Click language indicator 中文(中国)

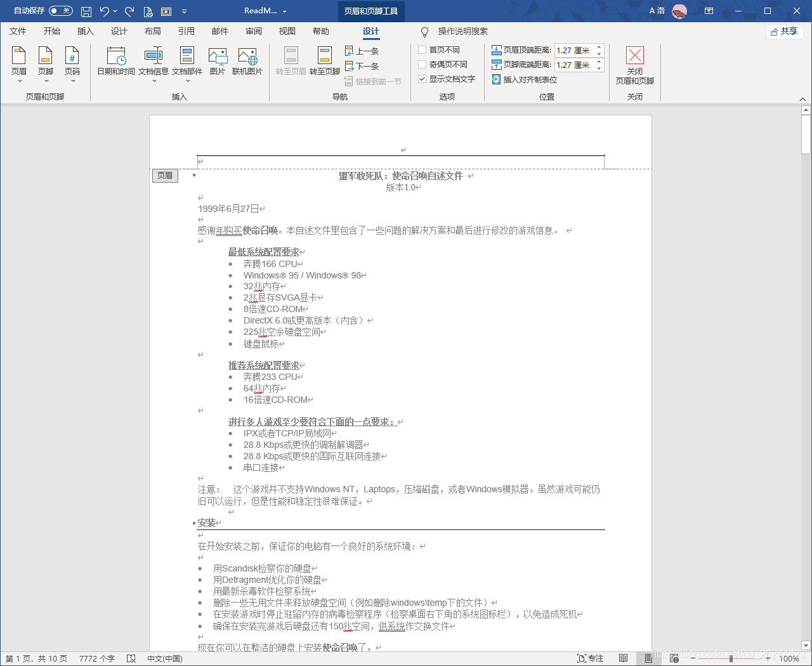point(165,658)
